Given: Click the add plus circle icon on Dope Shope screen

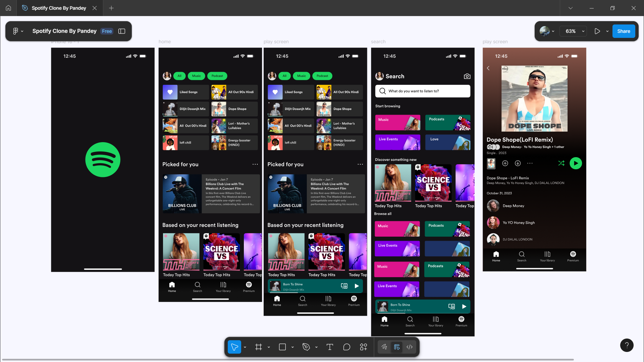Looking at the screenshot, I should [x=505, y=163].
